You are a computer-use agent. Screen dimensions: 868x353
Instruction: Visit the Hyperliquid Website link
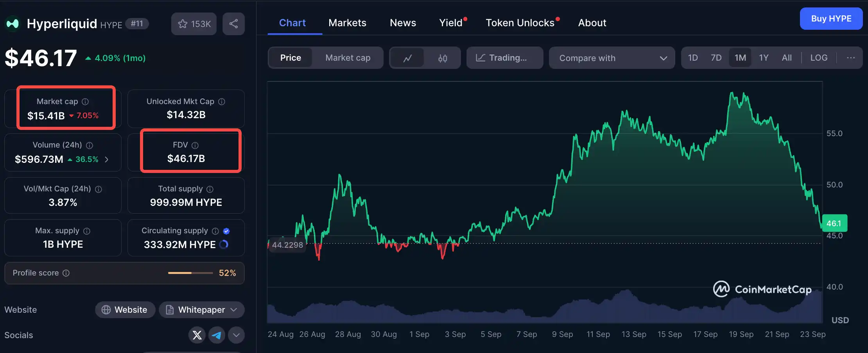click(125, 310)
